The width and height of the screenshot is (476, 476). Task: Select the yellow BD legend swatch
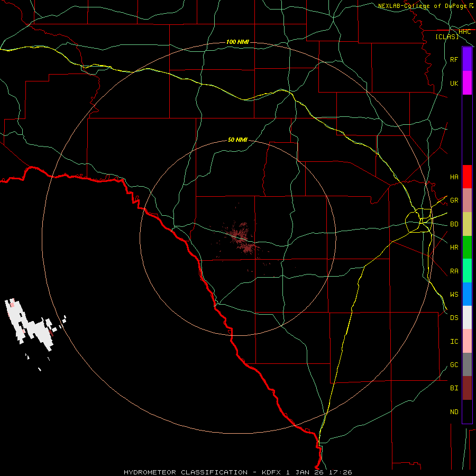[x=467, y=224]
